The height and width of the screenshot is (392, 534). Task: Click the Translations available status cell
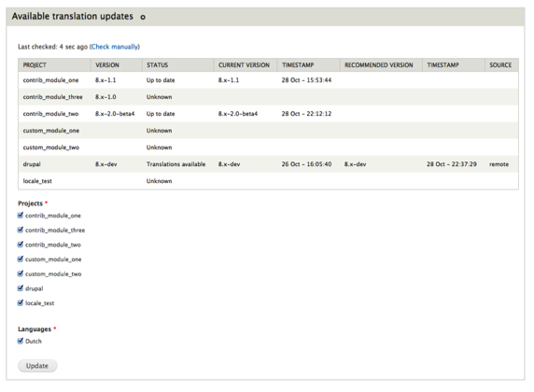coord(176,164)
